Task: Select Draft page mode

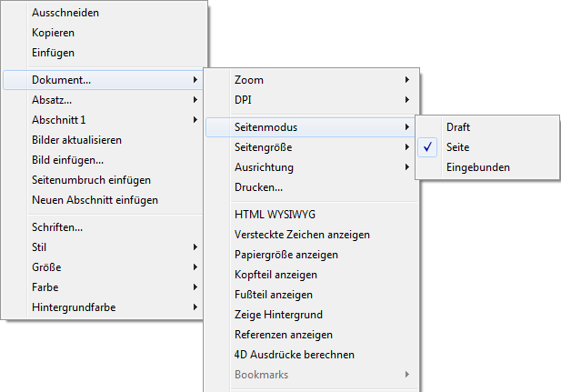Action: coord(458,127)
